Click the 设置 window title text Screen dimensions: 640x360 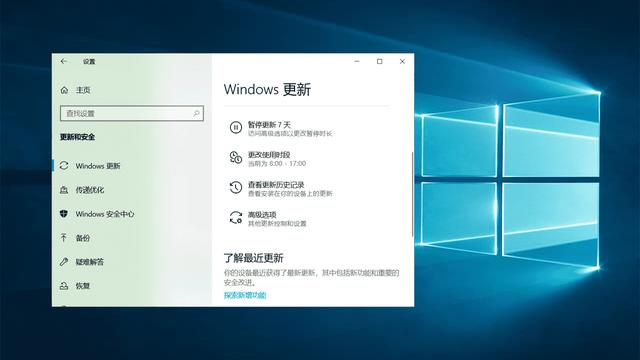pyautogui.click(x=89, y=62)
